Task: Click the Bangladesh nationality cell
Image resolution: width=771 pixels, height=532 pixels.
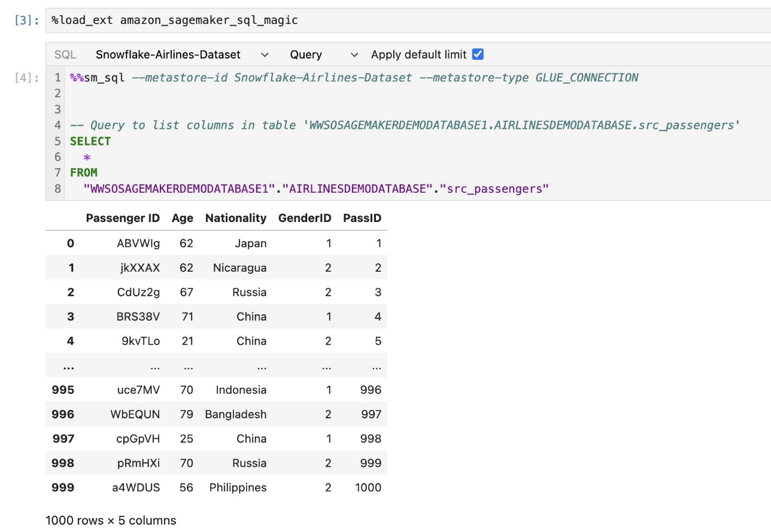Action: (236, 415)
